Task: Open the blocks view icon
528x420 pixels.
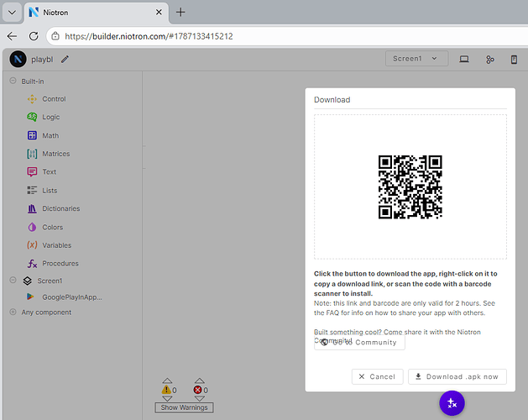Action: click(x=489, y=60)
